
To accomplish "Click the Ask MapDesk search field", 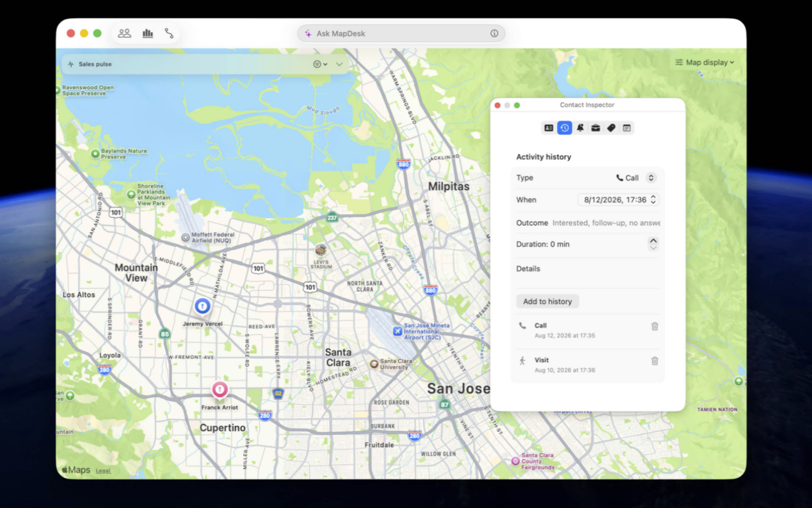I will click(x=401, y=34).
